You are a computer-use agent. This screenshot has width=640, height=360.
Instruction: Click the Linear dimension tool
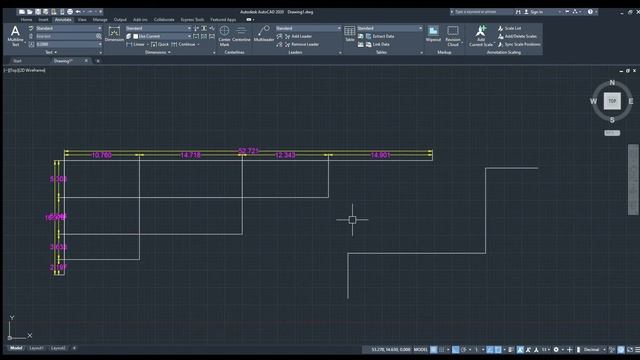(136, 44)
